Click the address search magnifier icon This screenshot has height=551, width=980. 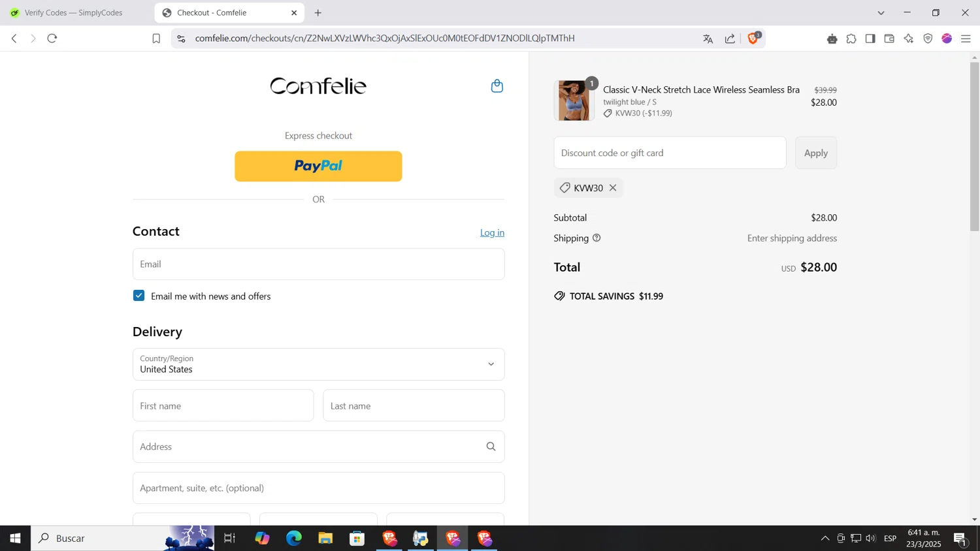tap(491, 447)
